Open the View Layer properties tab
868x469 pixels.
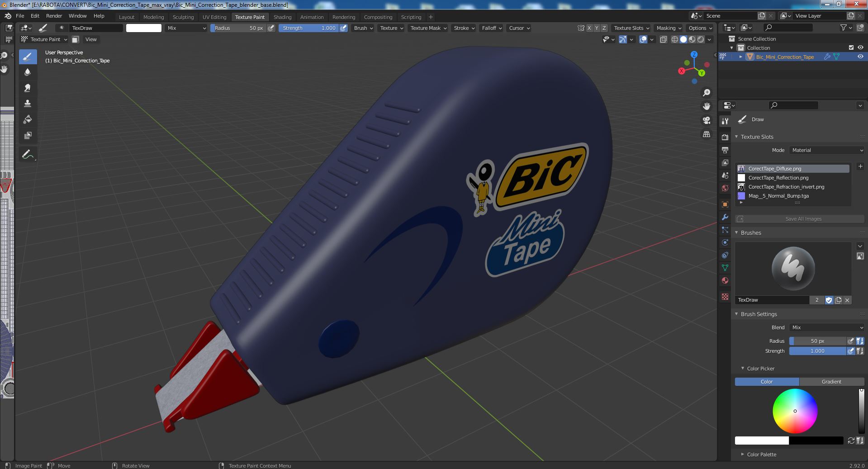pos(725,162)
